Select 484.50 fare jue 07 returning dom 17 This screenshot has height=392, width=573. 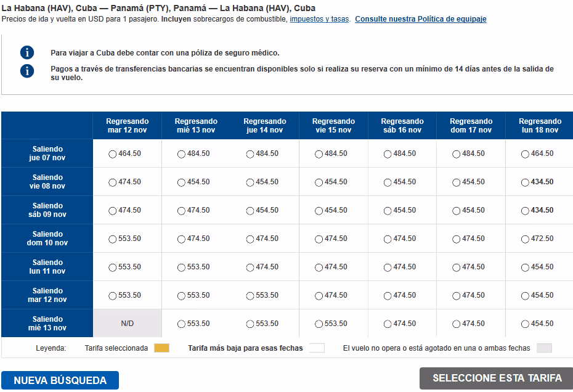pos(457,154)
